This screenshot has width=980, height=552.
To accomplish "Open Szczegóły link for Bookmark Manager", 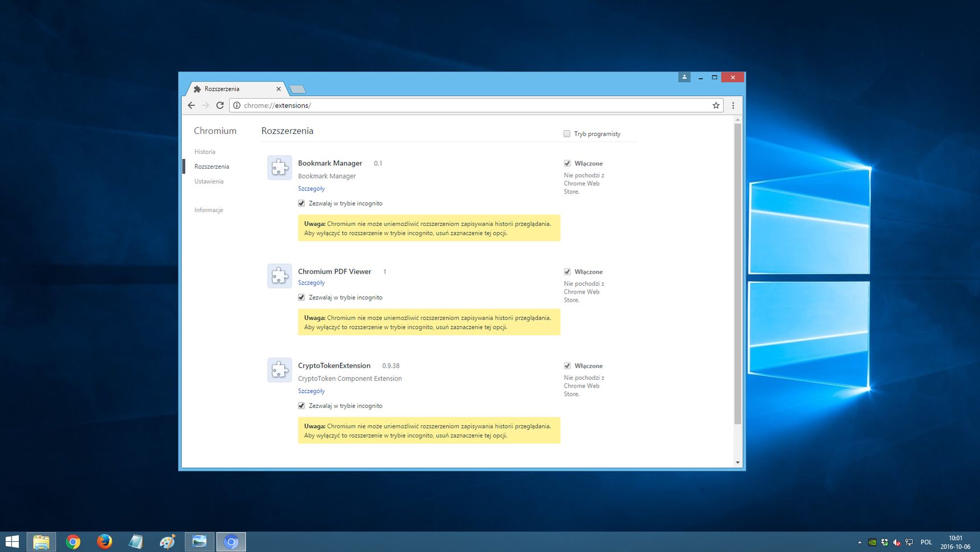I will coord(312,189).
